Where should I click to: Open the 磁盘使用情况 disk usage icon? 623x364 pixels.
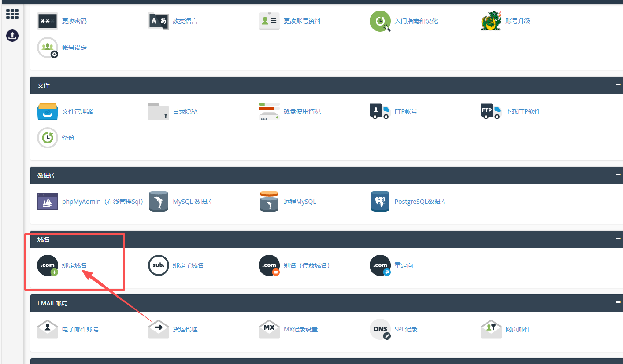pyautogui.click(x=269, y=111)
